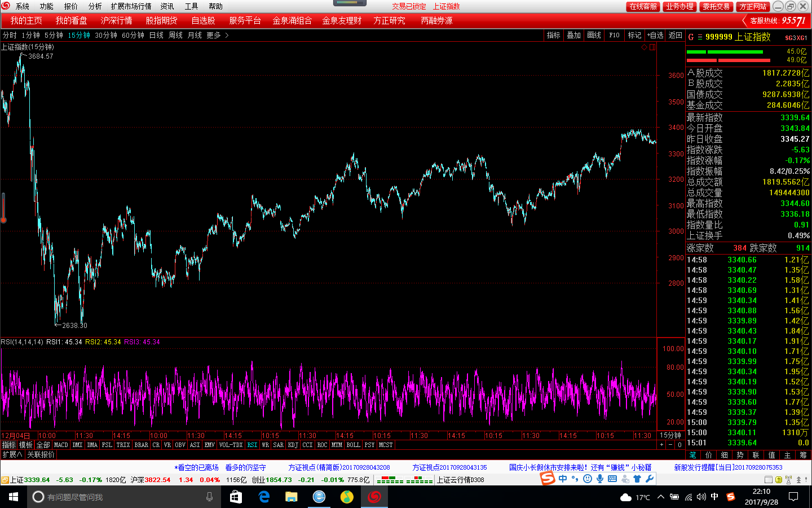
Task: Launch Edge browser from the taskbar
Action: (x=263, y=497)
